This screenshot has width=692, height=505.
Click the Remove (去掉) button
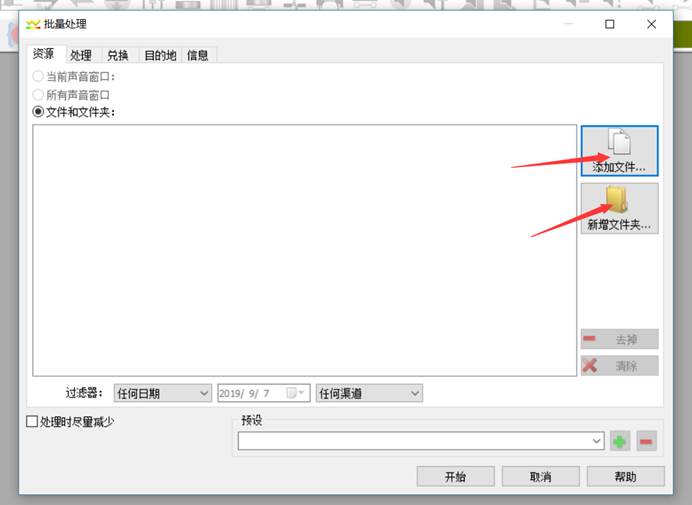(x=619, y=339)
